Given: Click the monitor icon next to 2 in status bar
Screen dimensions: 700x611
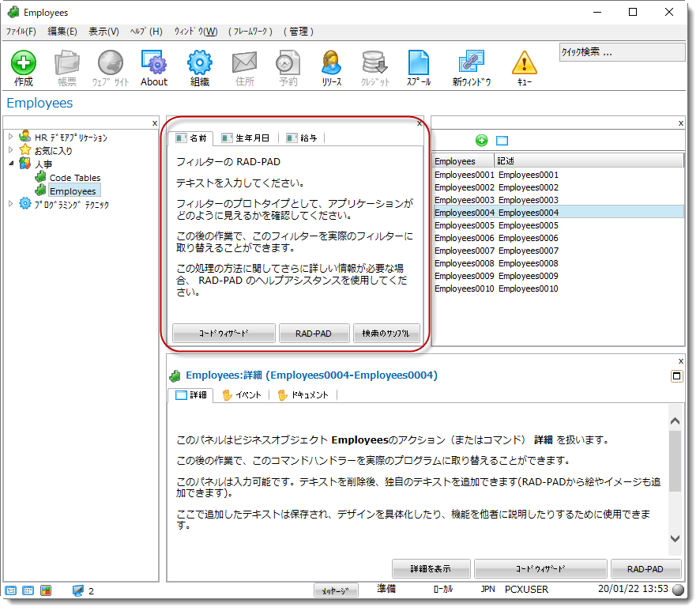Looking at the screenshot, I should 77,591.
